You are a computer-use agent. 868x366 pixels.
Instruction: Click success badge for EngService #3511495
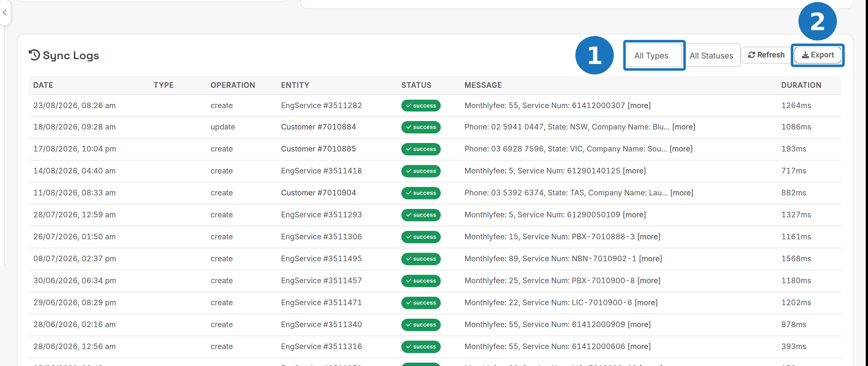pyautogui.click(x=421, y=258)
